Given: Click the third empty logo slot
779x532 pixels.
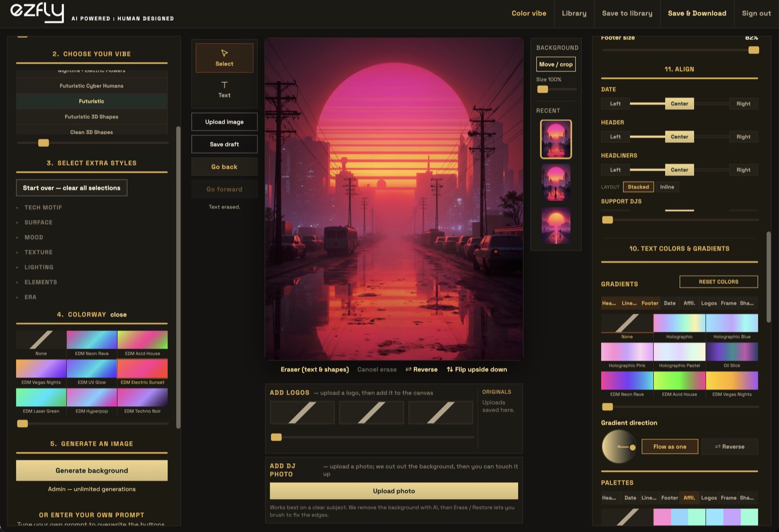Looking at the screenshot, I should pos(441,412).
